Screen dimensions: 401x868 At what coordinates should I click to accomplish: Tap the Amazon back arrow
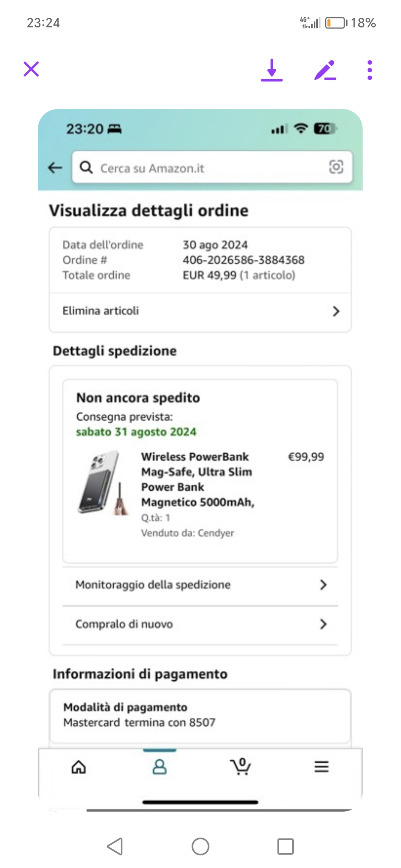[x=55, y=168]
